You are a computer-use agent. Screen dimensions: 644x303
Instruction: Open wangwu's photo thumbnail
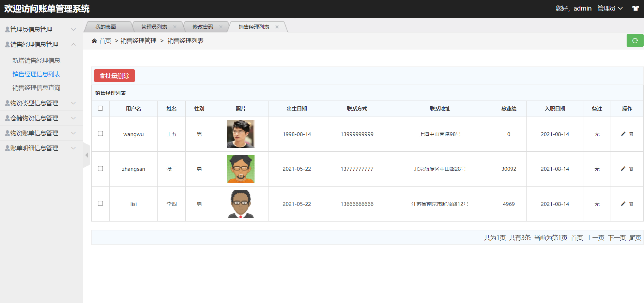point(241,134)
